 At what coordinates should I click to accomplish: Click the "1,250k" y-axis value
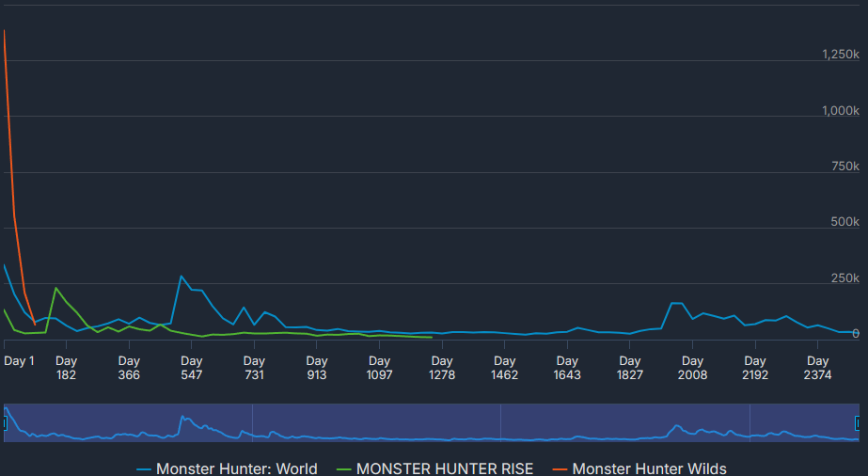841,55
